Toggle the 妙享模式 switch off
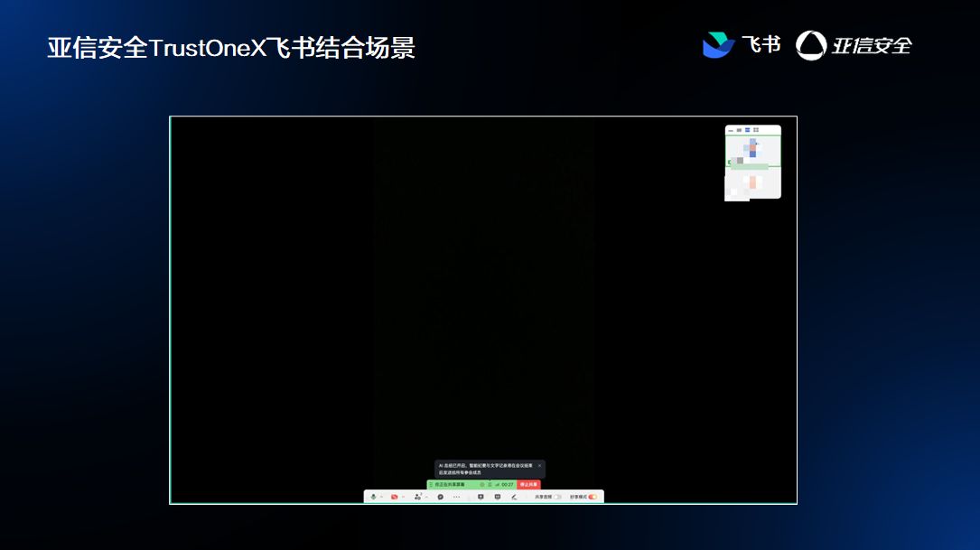Image resolution: width=980 pixels, height=550 pixels. click(x=593, y=497)
